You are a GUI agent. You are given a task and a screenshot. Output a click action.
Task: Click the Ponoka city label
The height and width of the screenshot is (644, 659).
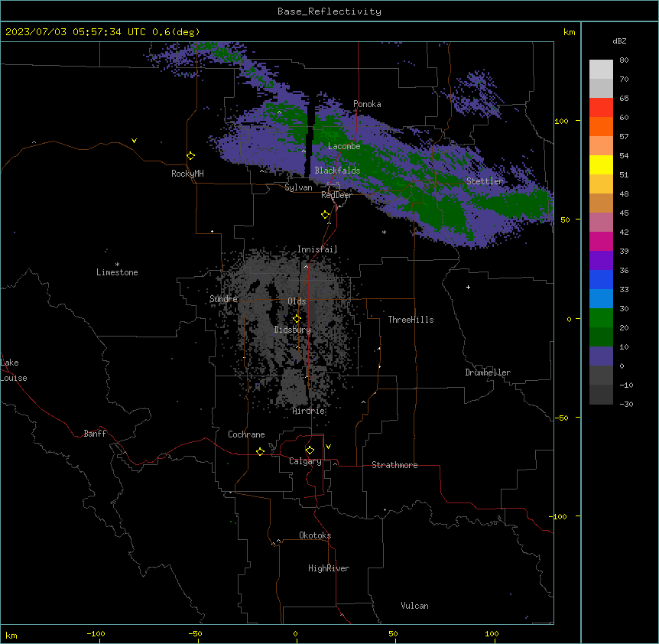[x=367, y=104]
